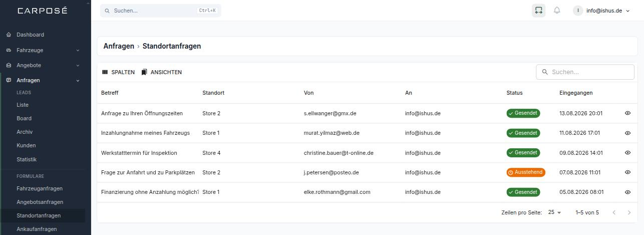Viewport: 644px width, 235px height.
Task: Open Angebotsanfragen in the sidebar
Action: coord(40,202)
